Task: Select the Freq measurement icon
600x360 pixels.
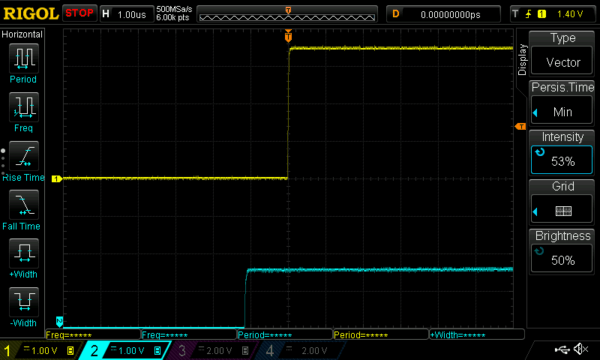Action: pyautogui.click(x=24, y=107)
